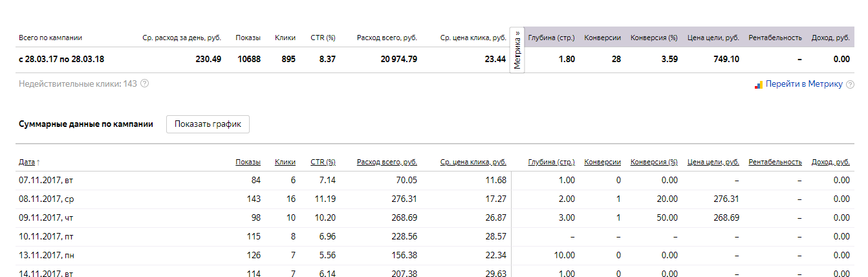Collapse the Метрика side panel toggle
This screenshot has height=277, width=868.
[x=517, y=50]
